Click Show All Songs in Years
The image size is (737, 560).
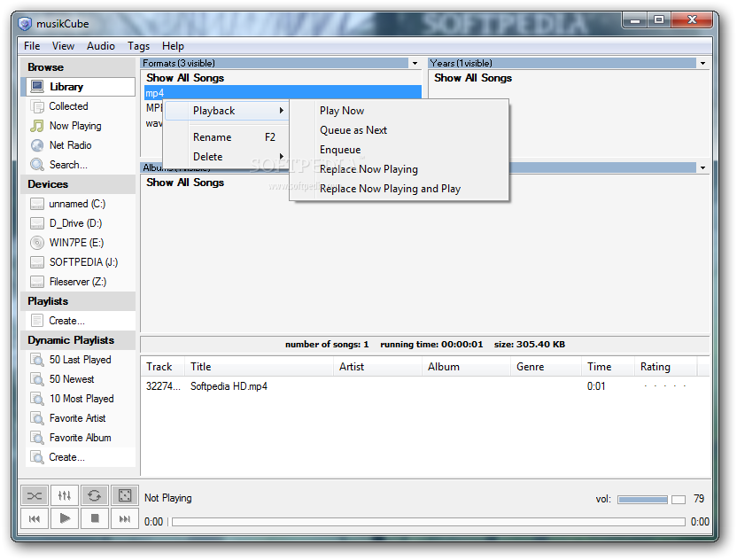tap(473, 78)
